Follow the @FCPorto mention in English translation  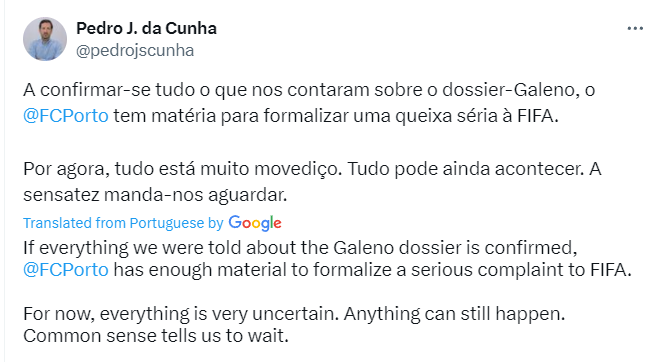66,270
